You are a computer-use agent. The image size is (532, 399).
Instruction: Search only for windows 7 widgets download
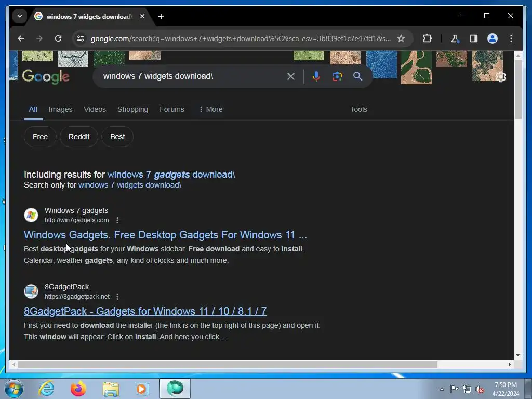pos(129,185)
